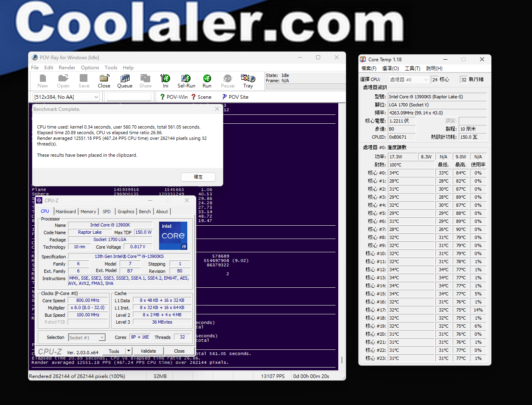Screen dimensions: 532x405
Task: Switch to the Mainboard tab in CPU-Z
Action: click(x=66, y=212)
